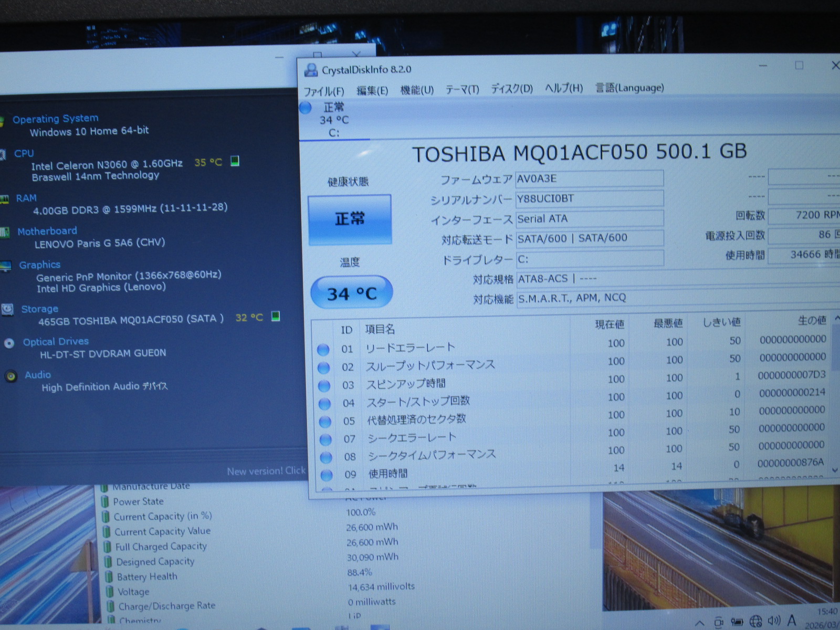This screenshot has height=630, width=840.
Task: Click the network globe tray icon
Action: point(755,622)
